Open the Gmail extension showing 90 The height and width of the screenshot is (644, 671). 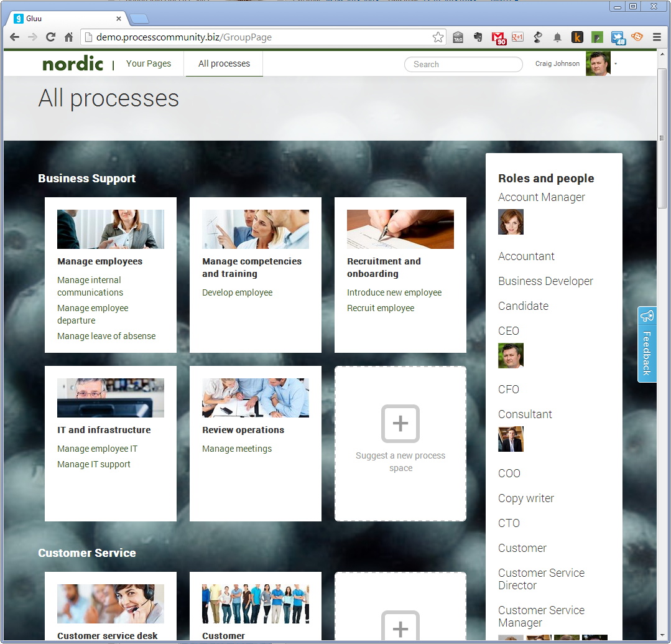(x=499, y=38)
